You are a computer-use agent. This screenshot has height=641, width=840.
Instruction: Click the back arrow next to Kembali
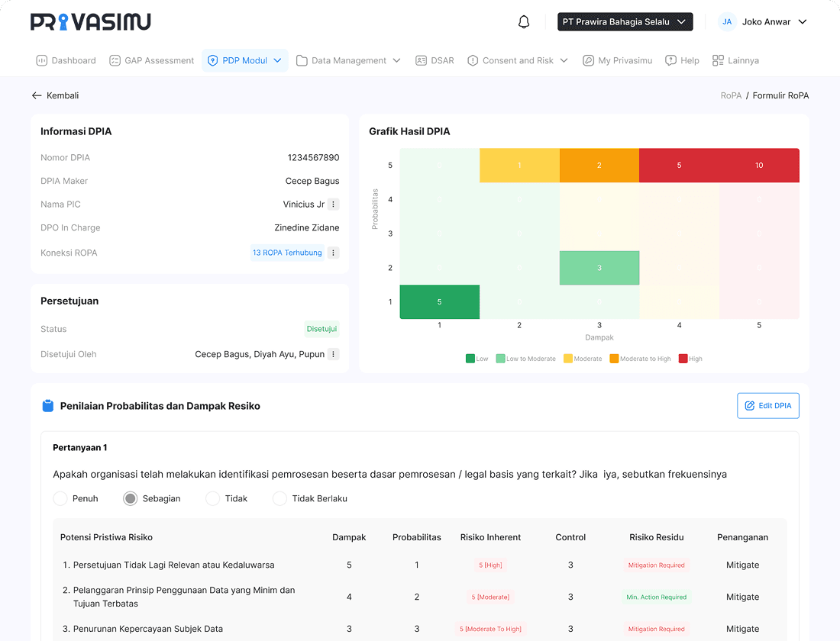[36, 95]
